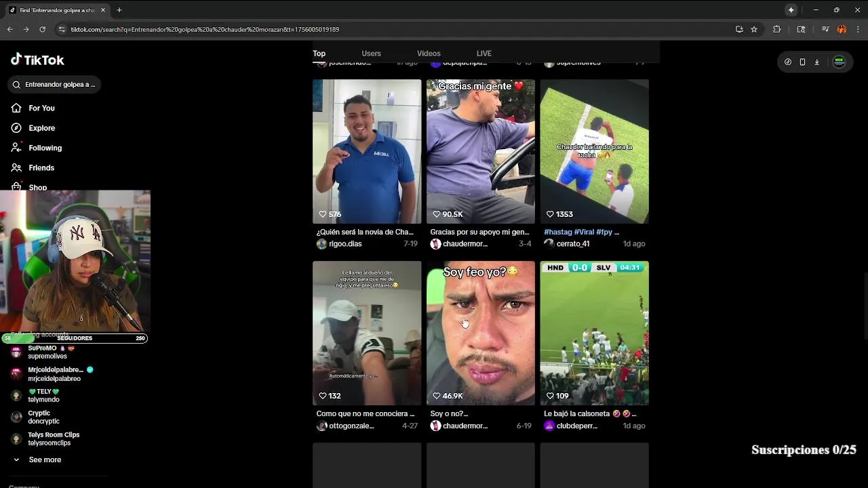Open the Friends page

pos(41,167)
